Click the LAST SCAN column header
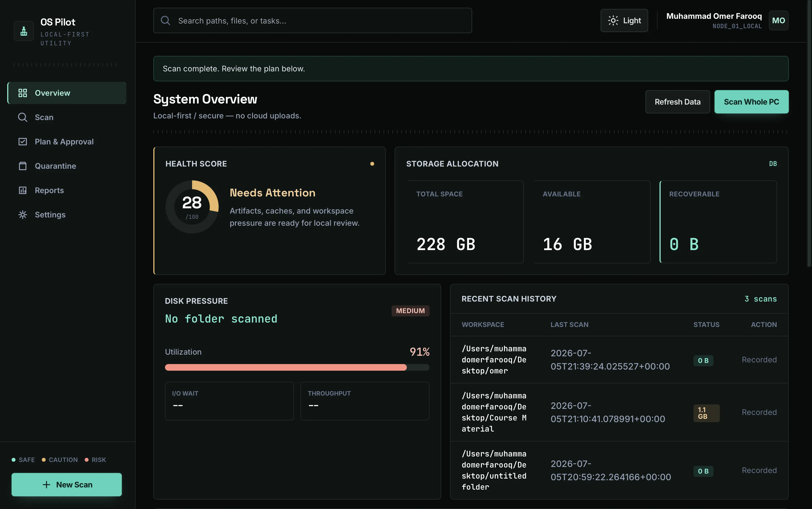Viewport: 812px width, 509px height. coord(569,324)
